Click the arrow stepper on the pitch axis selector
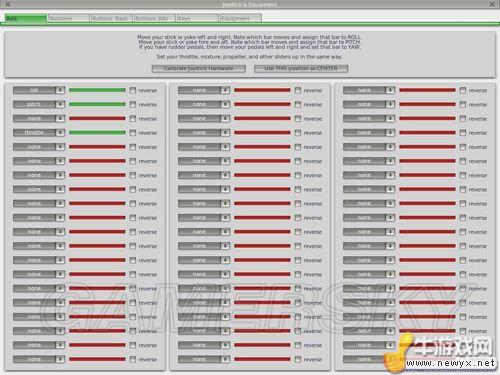 pos(60,104)
